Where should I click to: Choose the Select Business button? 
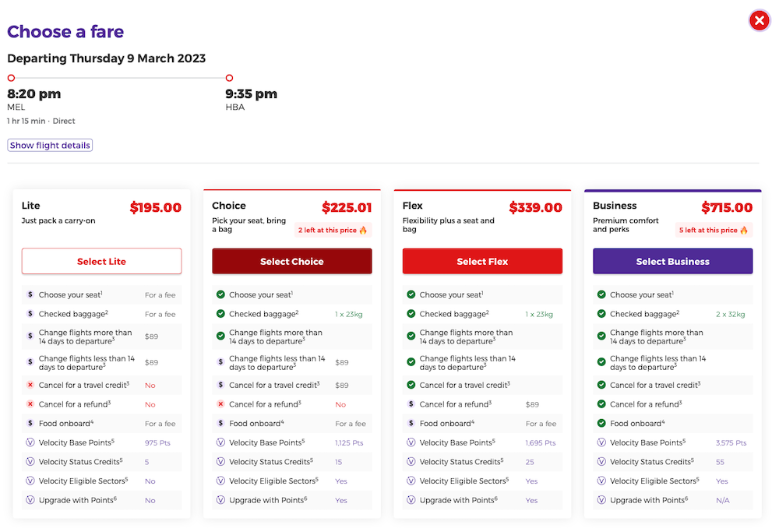pos(672,261)
